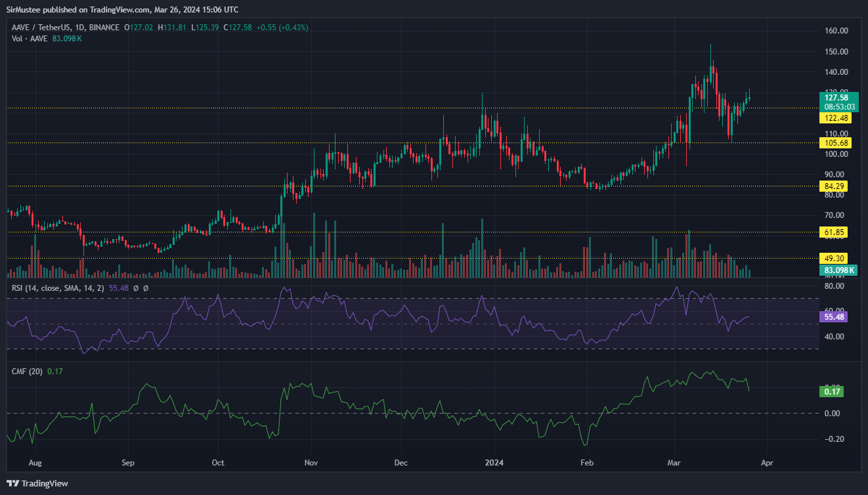Click the yellow 49.30 price level label
The width and height of the screenshot is (868, 495).
click(835, 259)
